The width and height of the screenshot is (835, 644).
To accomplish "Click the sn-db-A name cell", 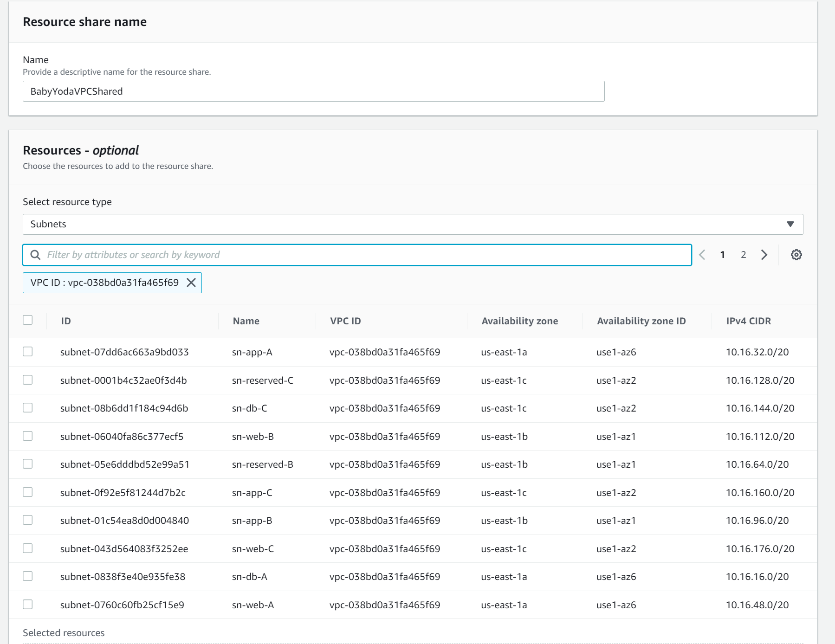I will tap(250, 577).
